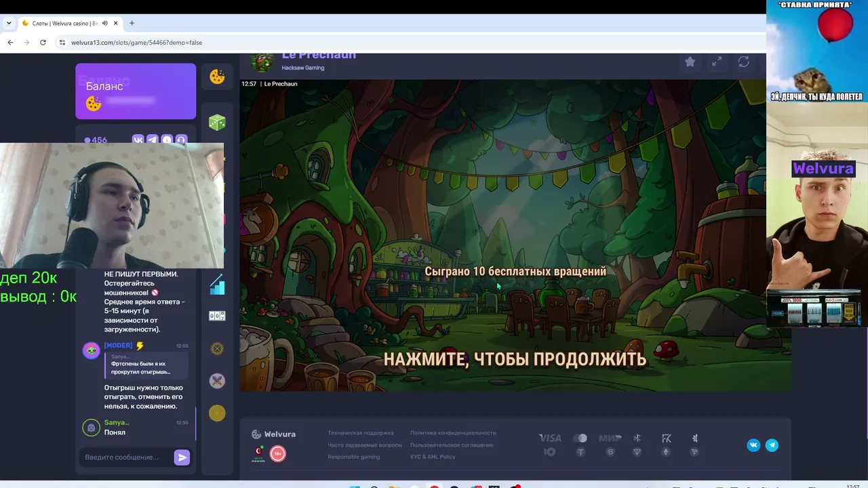Send the chat message
This screenshot has width=868, height=488.
[x=182, y=457]
